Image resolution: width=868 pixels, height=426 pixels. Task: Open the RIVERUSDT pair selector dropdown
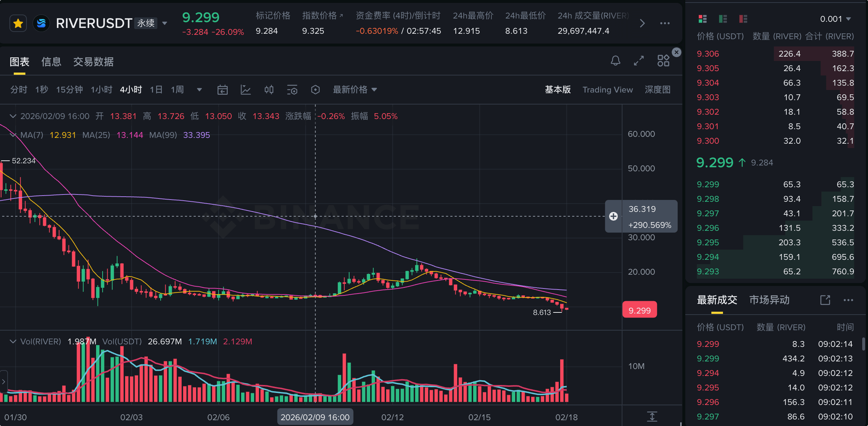(x=165, y=23)
